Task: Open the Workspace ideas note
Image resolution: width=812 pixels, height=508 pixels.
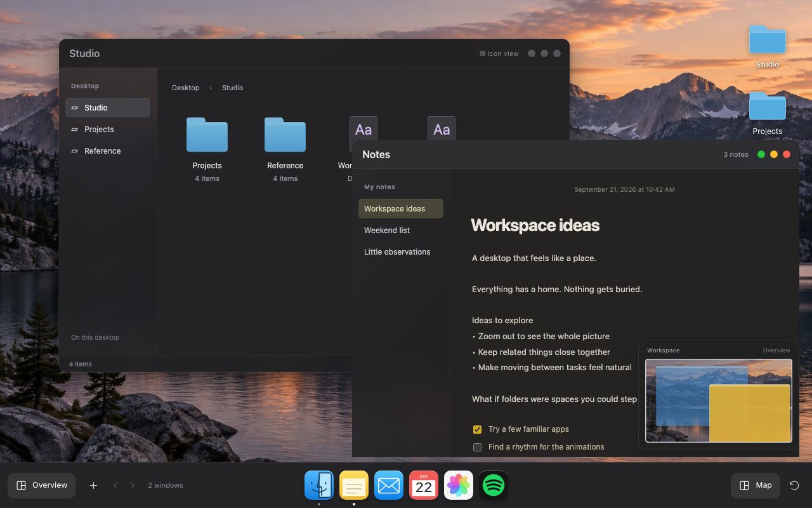Action: pyautogui.click(x=401, y=208)
